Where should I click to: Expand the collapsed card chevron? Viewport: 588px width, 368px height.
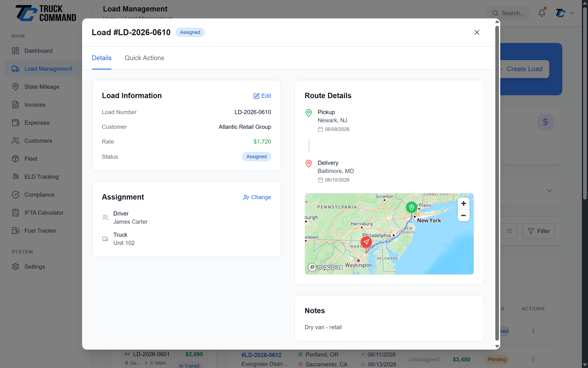point(550,190)
